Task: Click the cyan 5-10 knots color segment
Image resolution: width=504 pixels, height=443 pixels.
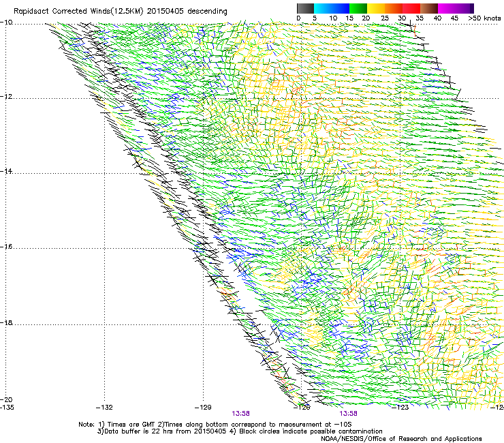Action: [323, 8]
